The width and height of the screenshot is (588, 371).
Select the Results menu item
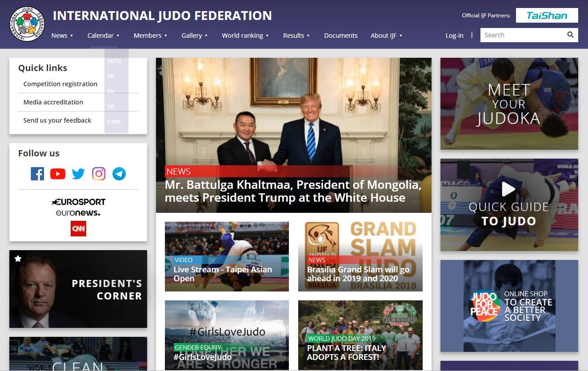click(296, 36)
